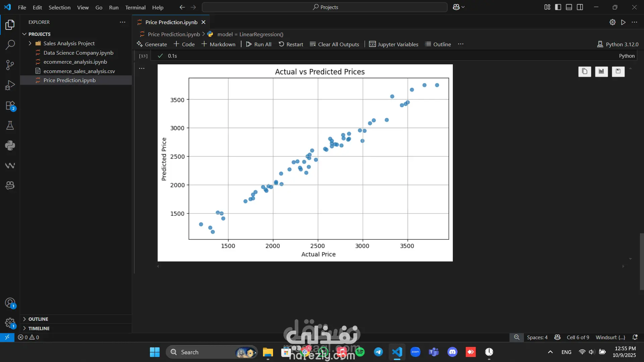Click the run triangle in editor title

(x=623, y=22)
